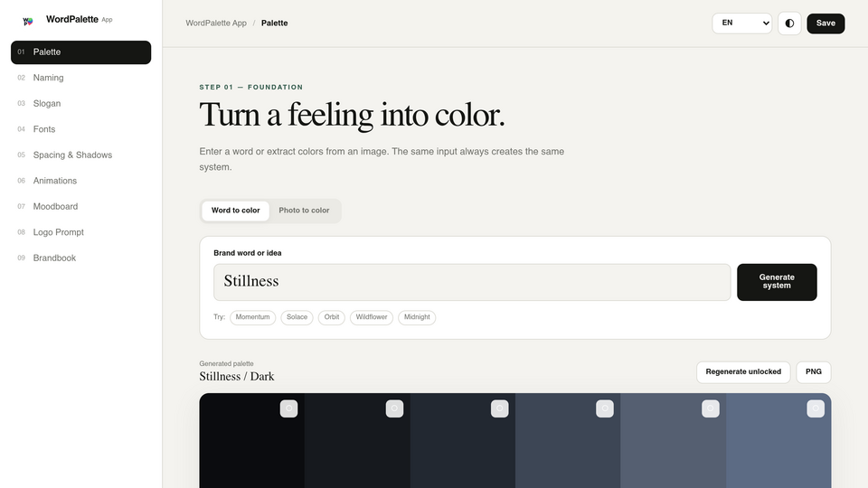
Task: Open the EN language dropdown
Action: click(x=741, y=23)
